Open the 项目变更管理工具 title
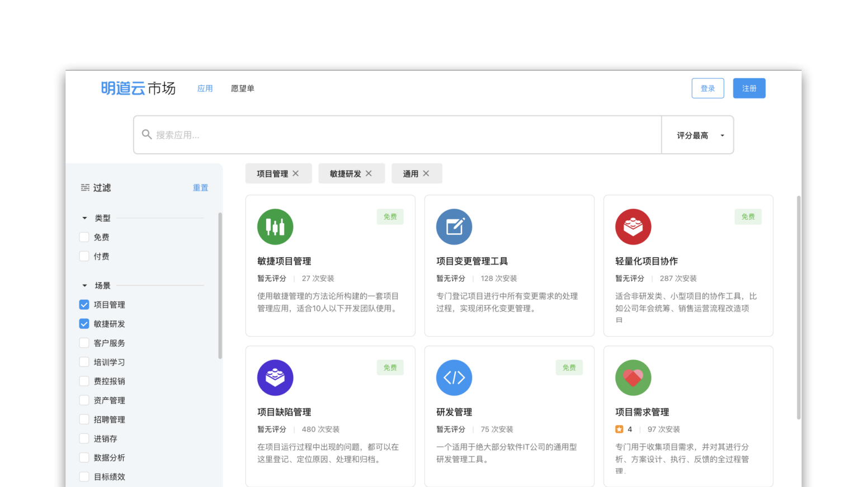Screen dimensions: 868x487 (472, 261)
